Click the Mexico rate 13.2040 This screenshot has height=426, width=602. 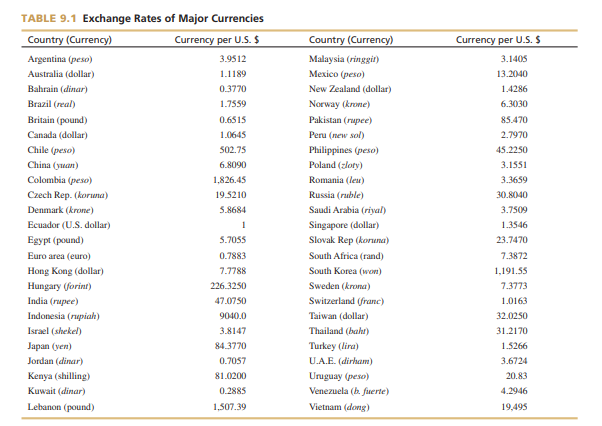pos(512,74)
